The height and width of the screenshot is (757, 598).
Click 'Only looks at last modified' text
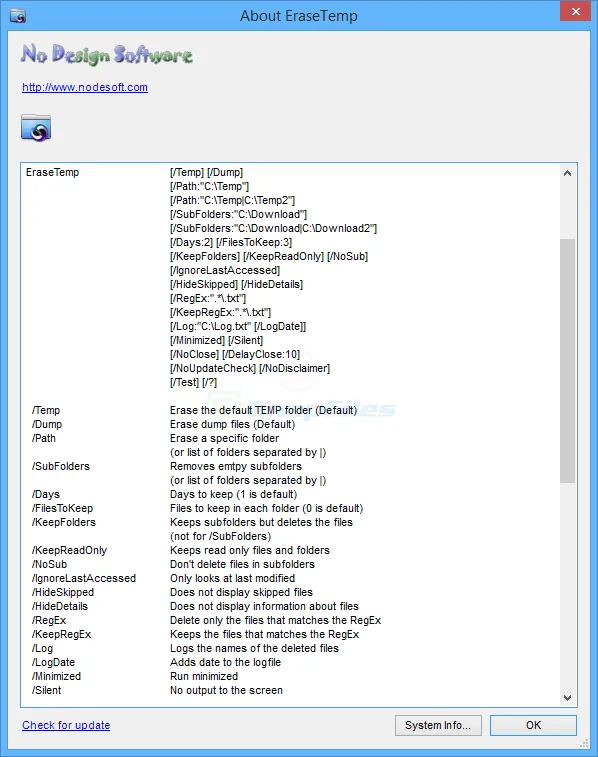click(233, 578)
